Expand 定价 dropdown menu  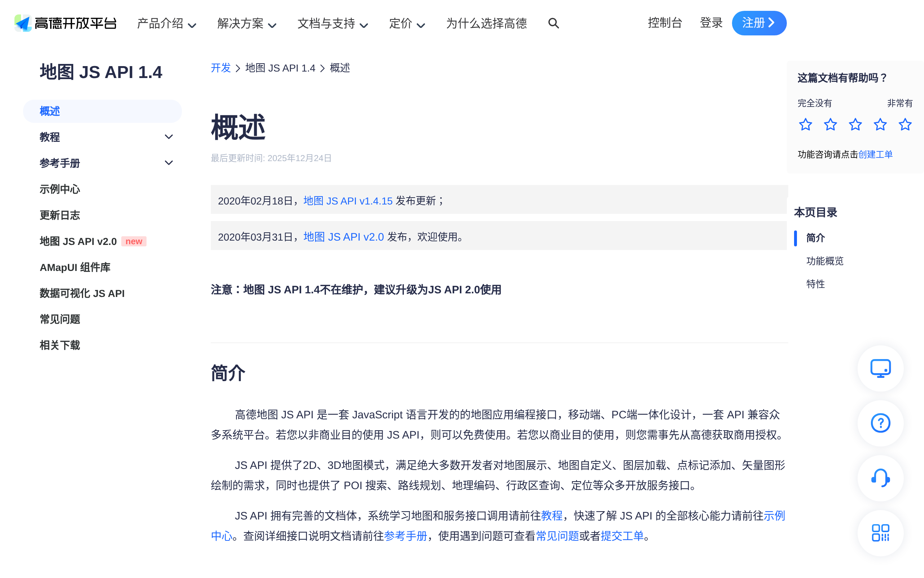click(x=407, y=23)
